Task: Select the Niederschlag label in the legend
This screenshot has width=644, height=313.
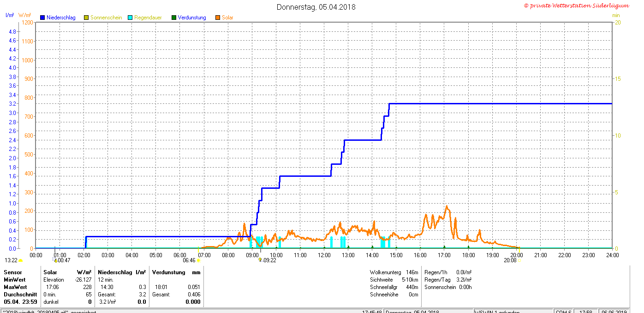Action: point(61,18)
